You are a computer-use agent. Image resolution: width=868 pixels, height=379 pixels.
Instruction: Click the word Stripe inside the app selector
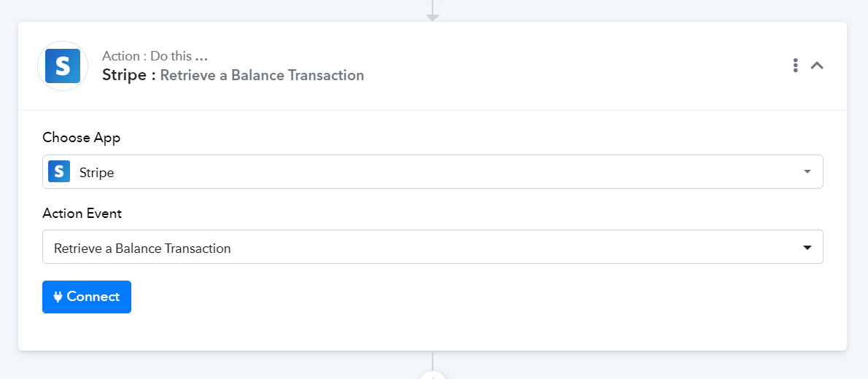click(x=97, y=173)
